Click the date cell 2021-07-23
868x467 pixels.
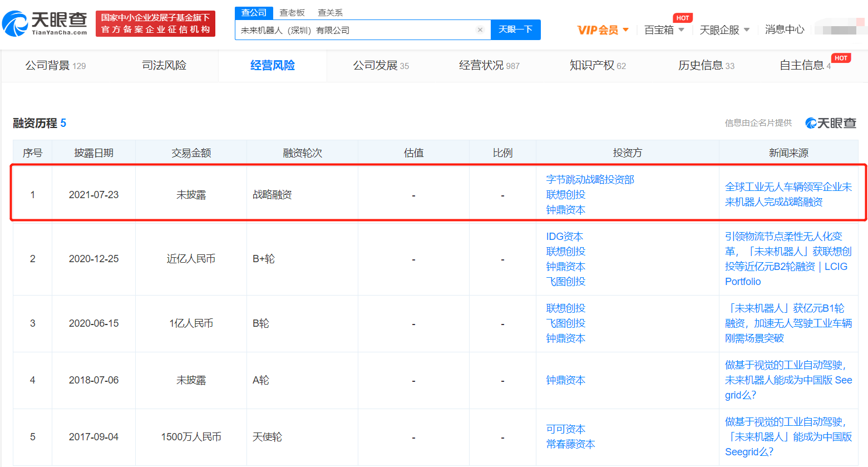(x=94, y=195)
